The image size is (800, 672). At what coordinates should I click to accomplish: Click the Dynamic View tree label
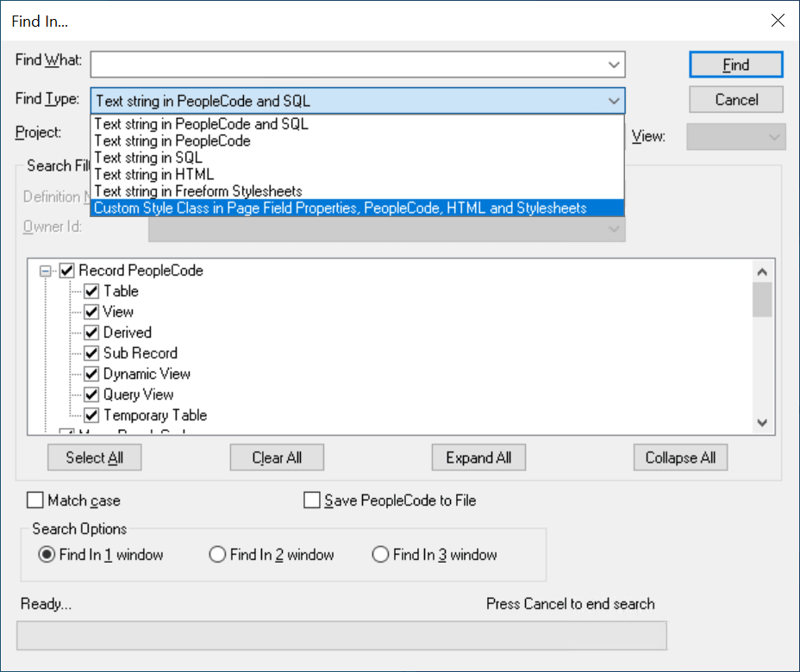(x=147, y=374)
